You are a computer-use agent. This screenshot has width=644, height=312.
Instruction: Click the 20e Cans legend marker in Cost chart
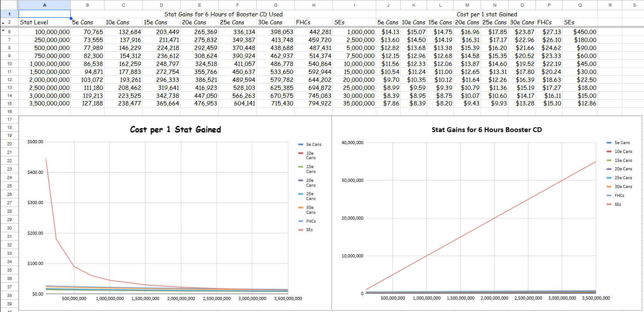click(301, 180)
